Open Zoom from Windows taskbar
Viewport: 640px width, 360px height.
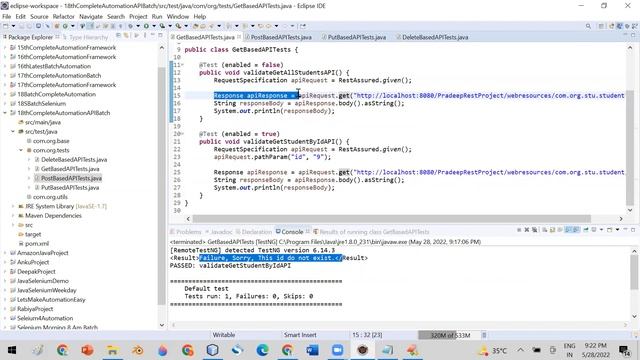click(x=338, y=350)
